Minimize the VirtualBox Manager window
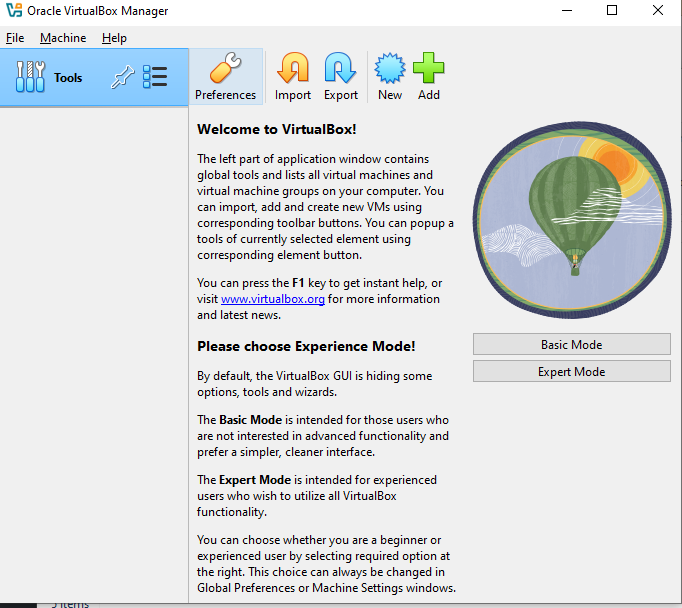The height and width of the screenshot is (608, 682). tap(566, 11)
